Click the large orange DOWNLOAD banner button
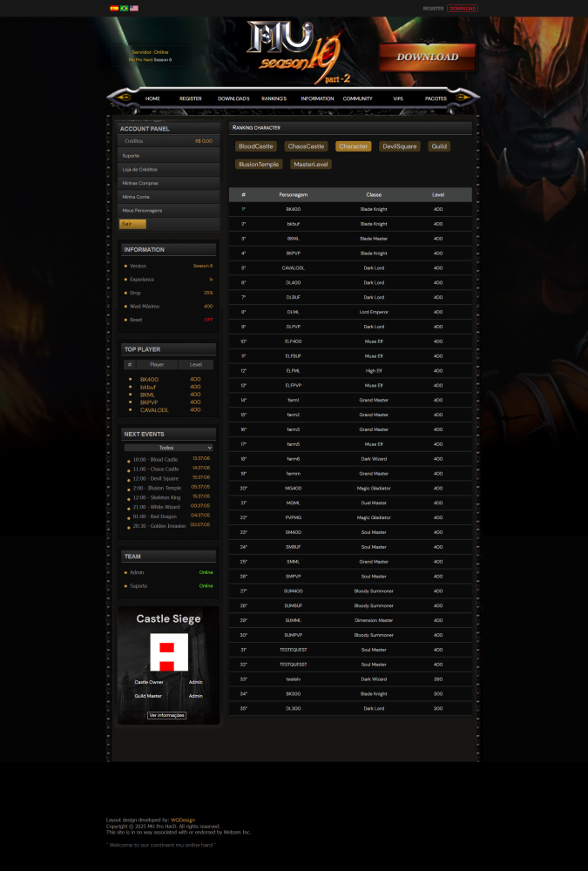The image size is (588, 871). pyautogui.click(x=428, y=57)
